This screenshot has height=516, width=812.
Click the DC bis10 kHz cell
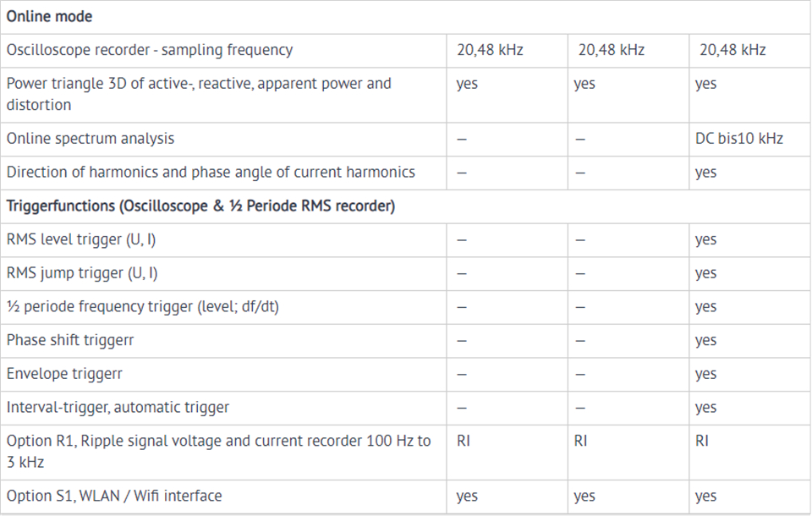pos(738,139)
